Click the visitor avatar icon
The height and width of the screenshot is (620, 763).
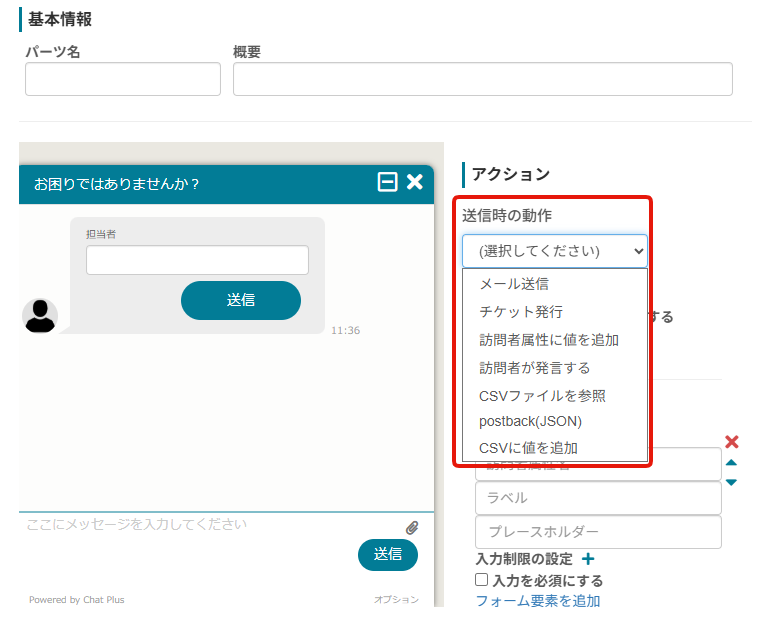pos(40,315)
